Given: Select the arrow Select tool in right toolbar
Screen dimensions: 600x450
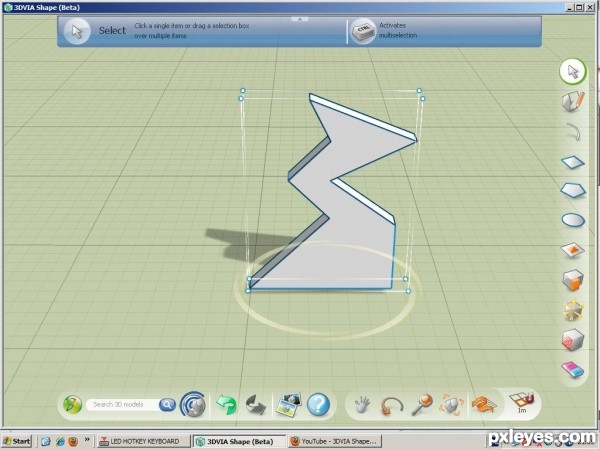Looking at the screenshot, I should pos(573,72).
